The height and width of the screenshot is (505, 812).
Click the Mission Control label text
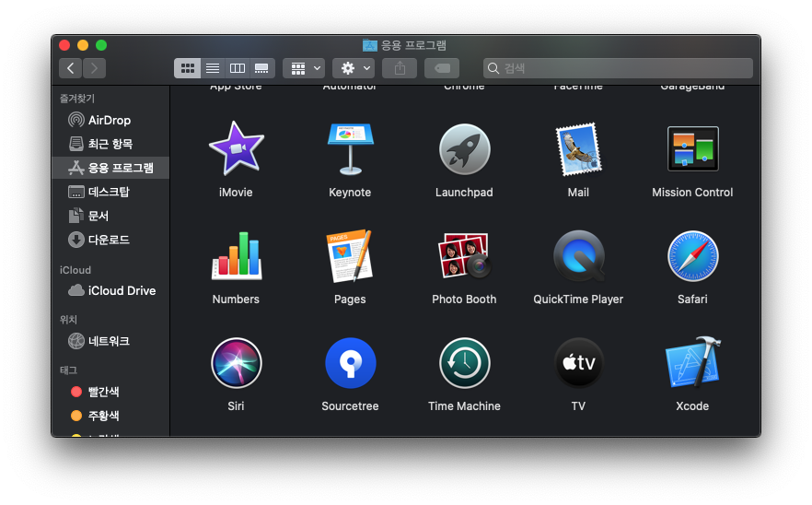point(693,193)
